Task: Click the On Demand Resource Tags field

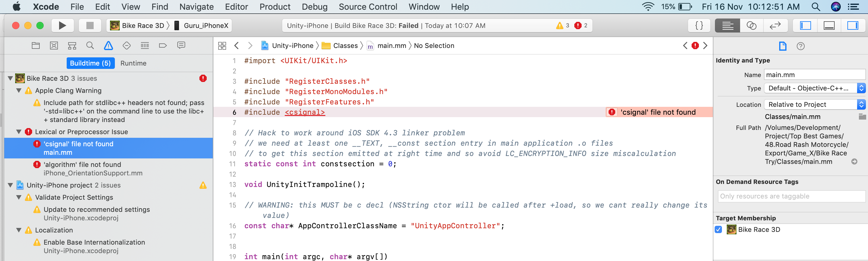Action: (x=792, y=196)
